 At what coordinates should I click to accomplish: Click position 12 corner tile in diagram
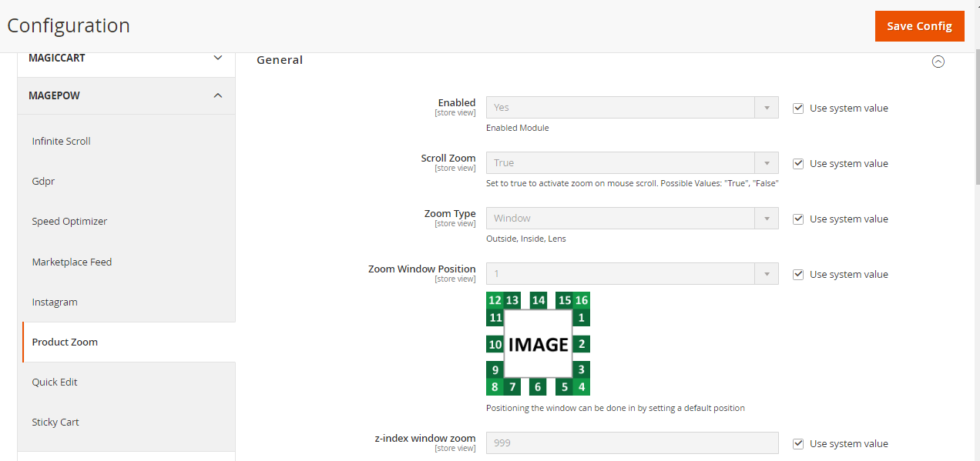(495, 300)
